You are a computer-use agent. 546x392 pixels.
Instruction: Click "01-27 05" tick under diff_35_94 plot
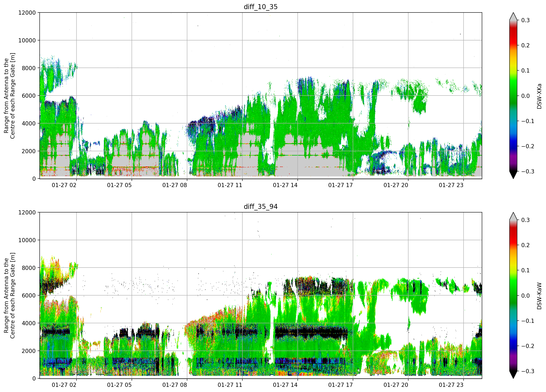point(120,385)
